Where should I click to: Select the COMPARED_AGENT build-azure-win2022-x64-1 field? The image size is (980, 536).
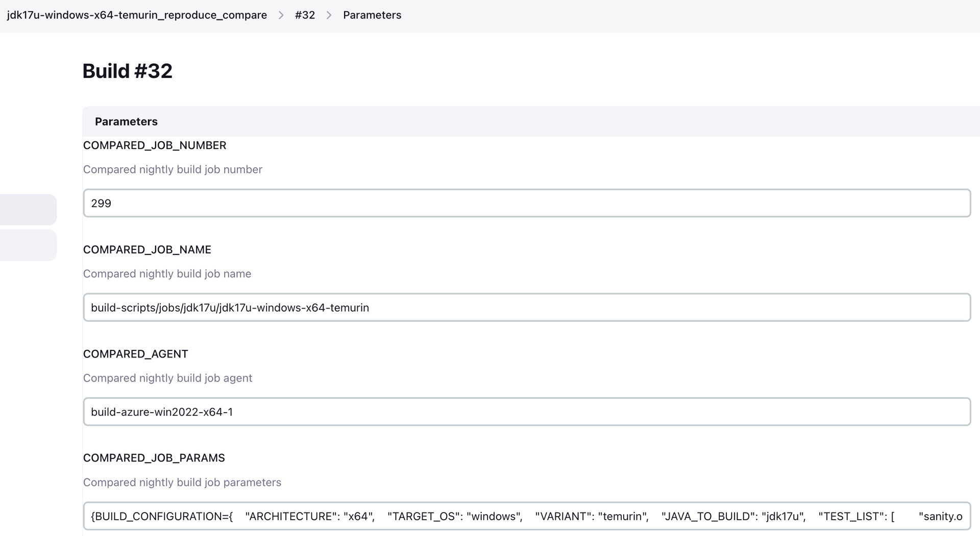click(526, 412)
